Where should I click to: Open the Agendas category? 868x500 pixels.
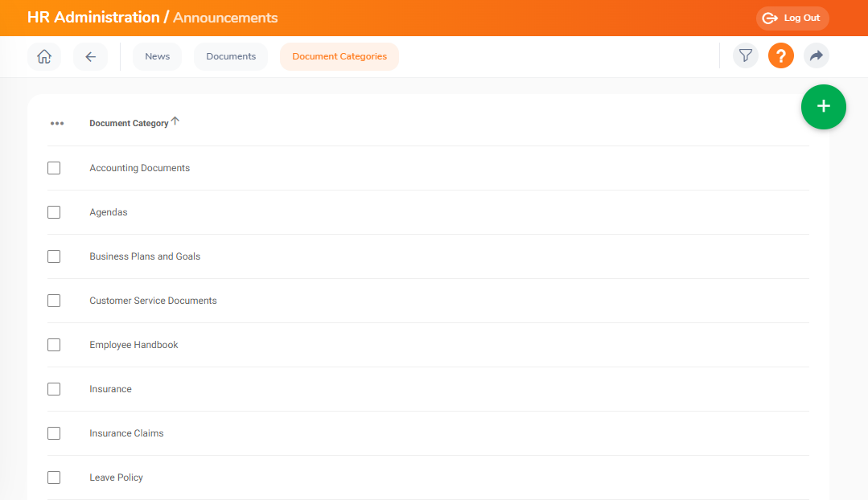tap(109, 212)
